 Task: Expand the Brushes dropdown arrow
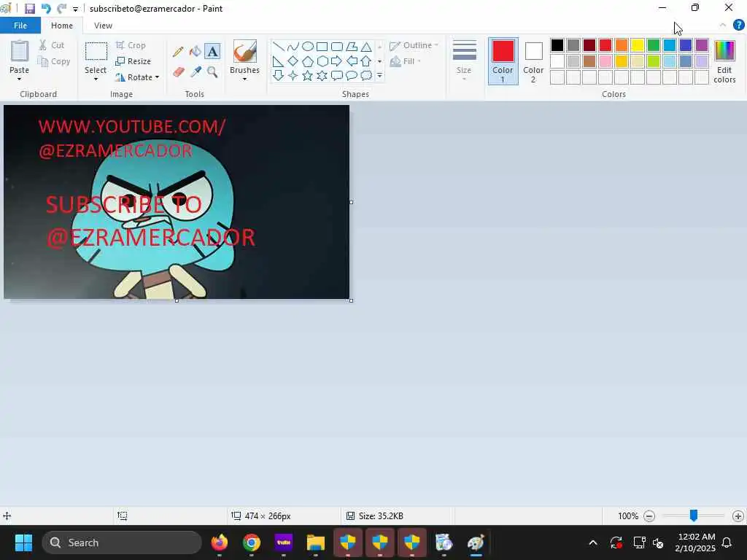coord(245,79)
